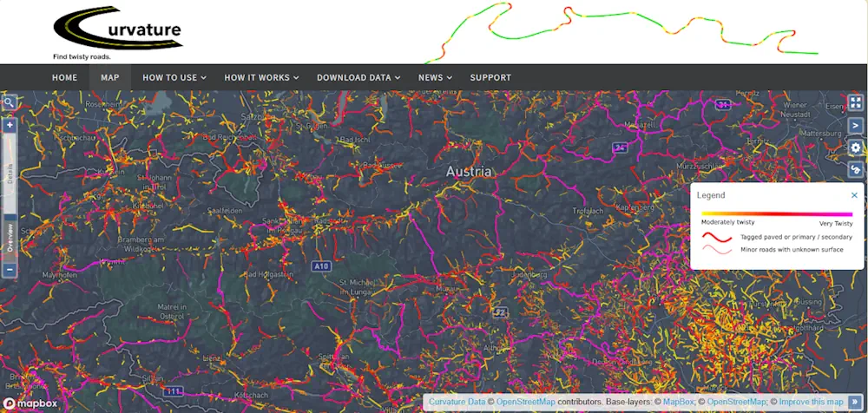Go to the HOME page
This screenshot has width=868, height=413.
pos(65,77)
